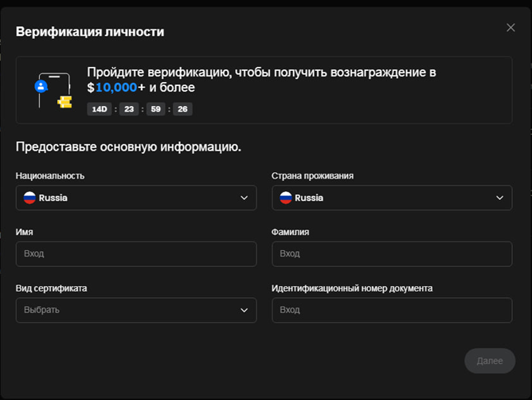Screen dimensions: 532x400
Task: Open the Вид сертификата dropdown
Action: (x=135, y=310)
